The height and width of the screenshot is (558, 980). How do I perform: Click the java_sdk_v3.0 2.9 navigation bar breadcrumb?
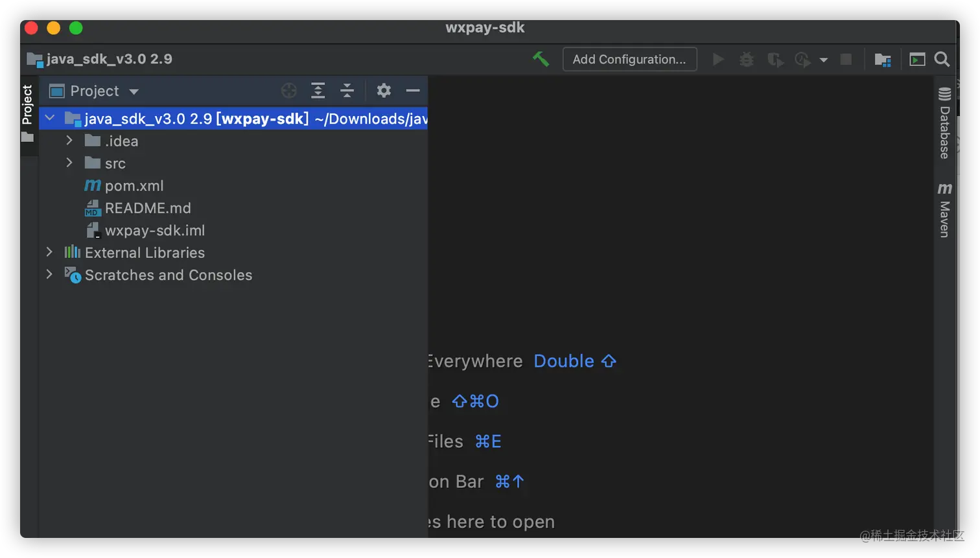point(100,60)
